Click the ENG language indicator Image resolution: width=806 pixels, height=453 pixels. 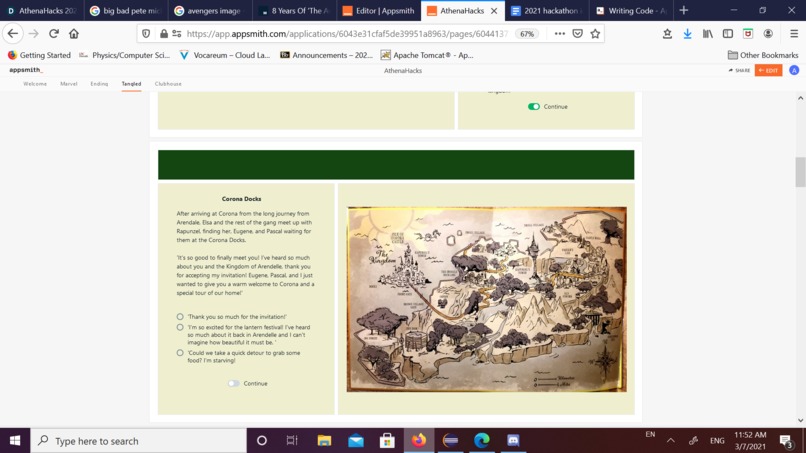pos(717,441)
